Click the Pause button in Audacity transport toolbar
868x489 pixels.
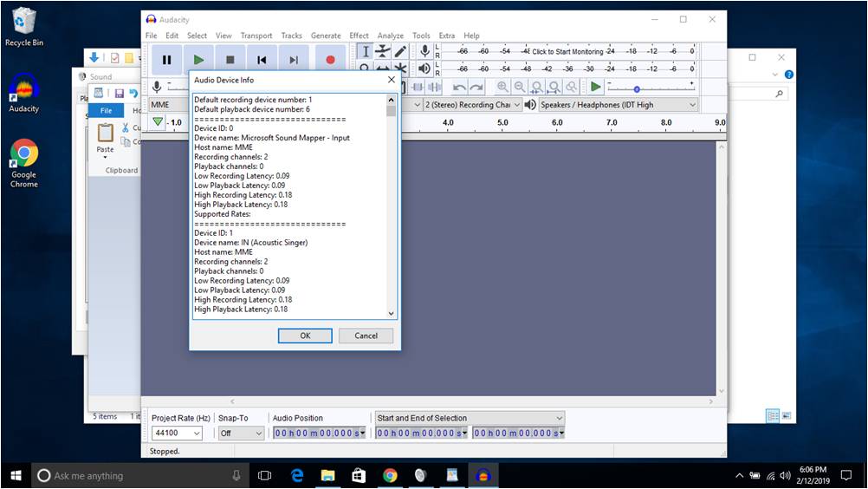click(166, 60)
